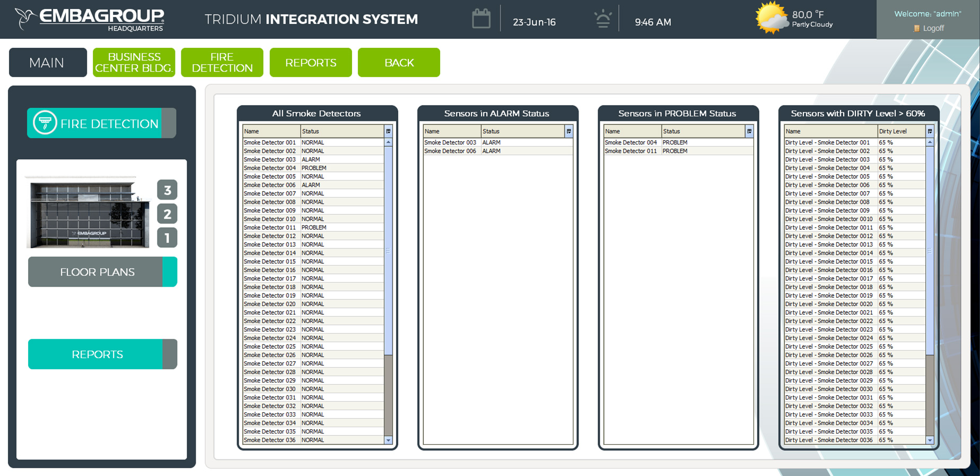Image resolution: width=980 pixels, height=476 pixels.
Task: Sort DIRTY sensors by Name column
Action: pos(830,131)
